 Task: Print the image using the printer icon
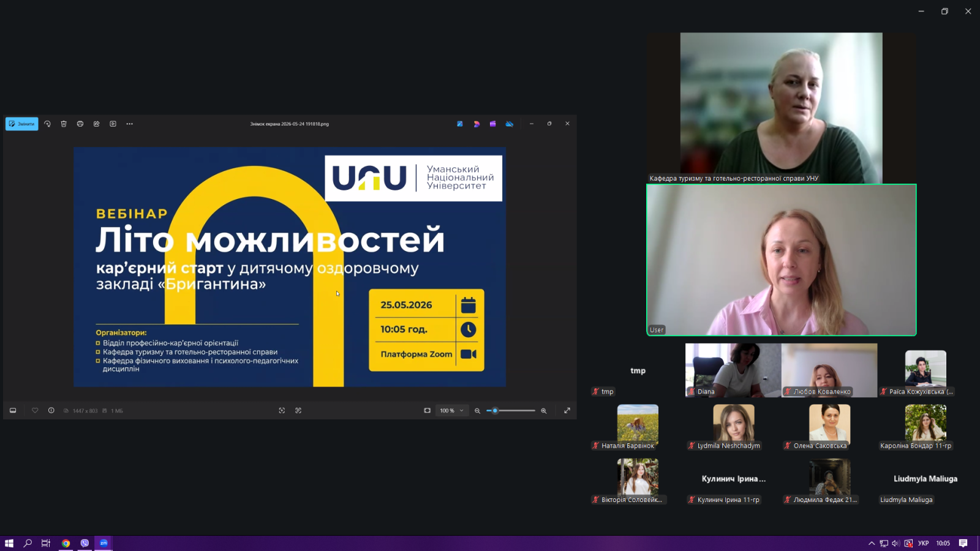80,124
